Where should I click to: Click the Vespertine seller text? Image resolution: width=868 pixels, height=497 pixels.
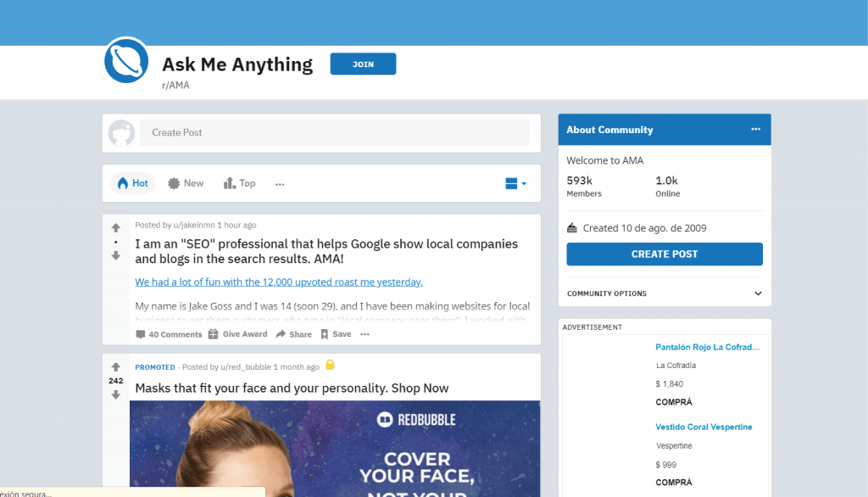tap(674, 445)
